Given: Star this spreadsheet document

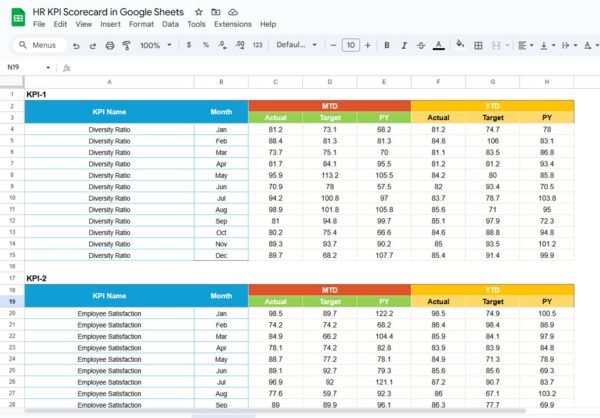Looking at the screenshot, I should pyautogui.click(x=199, y=10).
